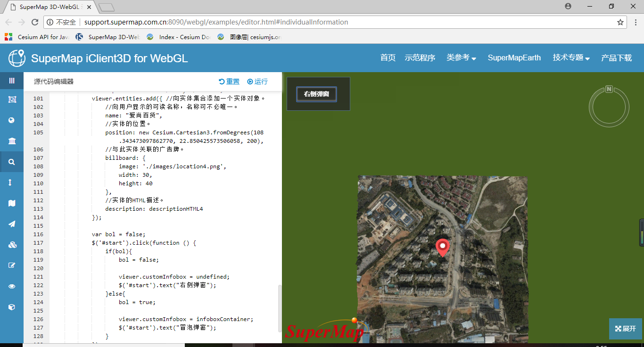Click the 'height: 40' code line
This screenshot has height=347, width=644.
pyautogui.click(x=136, y=183)
